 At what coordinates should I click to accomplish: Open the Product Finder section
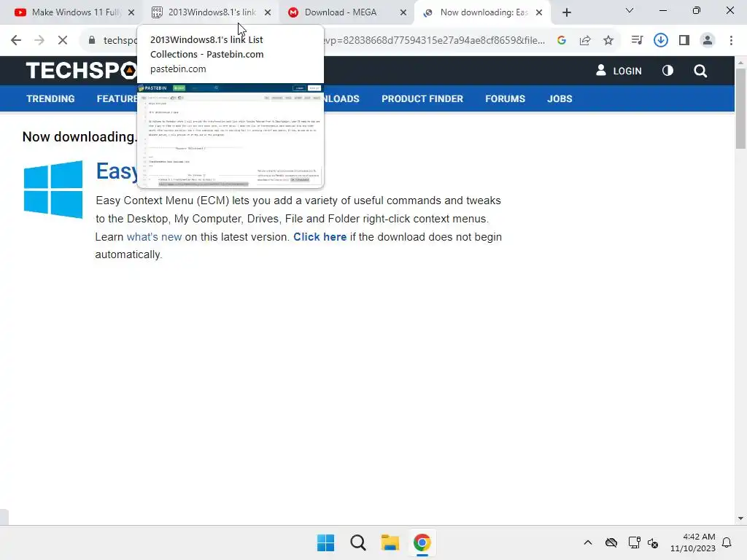422,98
